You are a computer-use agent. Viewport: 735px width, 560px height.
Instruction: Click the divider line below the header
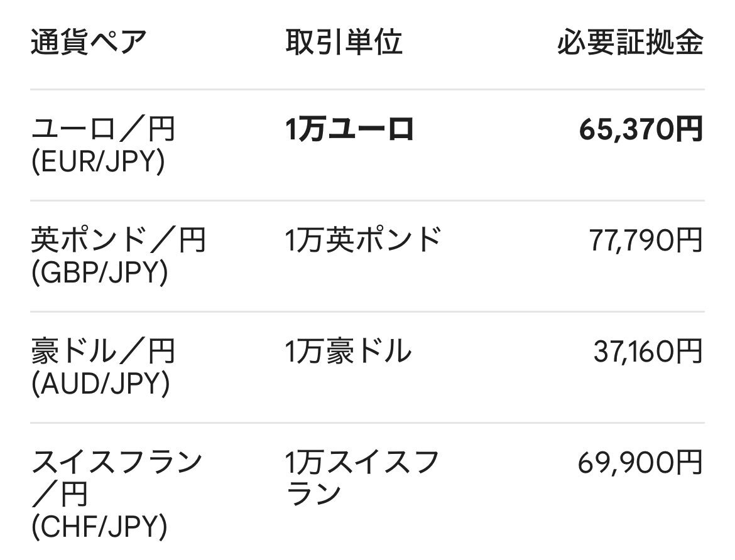[367, 89]
